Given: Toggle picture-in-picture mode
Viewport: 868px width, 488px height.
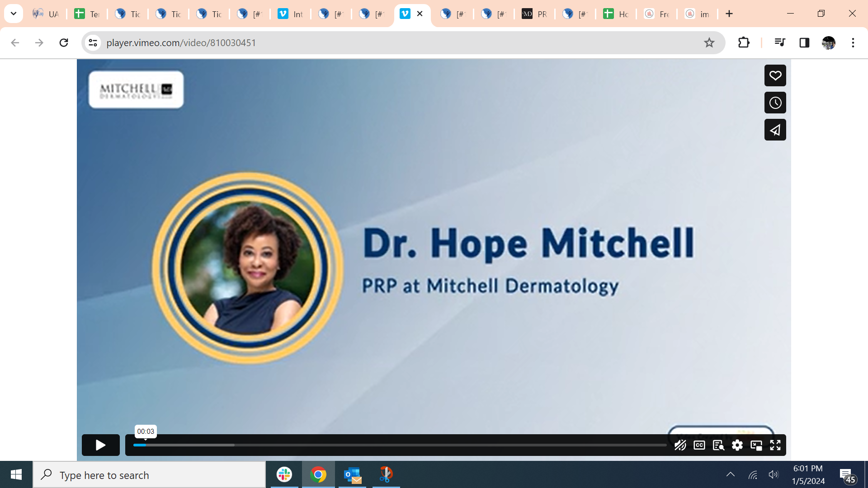Looking at the screenshot, I should [756, 445].
